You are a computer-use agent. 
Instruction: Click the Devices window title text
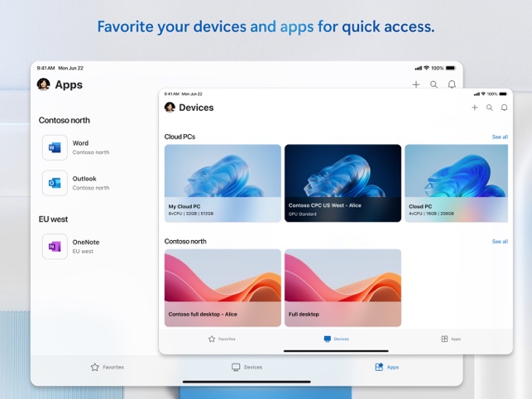196,108
